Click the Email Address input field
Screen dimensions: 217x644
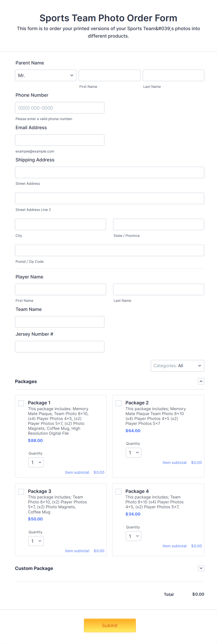(x=59, y=140)
